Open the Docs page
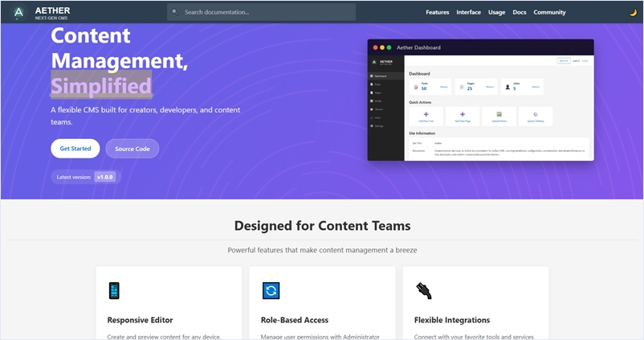Viewport: 644px width, 340px height. click(520, 12)
